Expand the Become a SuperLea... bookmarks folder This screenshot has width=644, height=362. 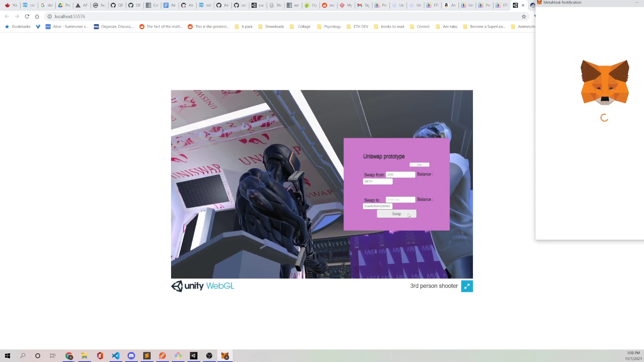[484, 26]
